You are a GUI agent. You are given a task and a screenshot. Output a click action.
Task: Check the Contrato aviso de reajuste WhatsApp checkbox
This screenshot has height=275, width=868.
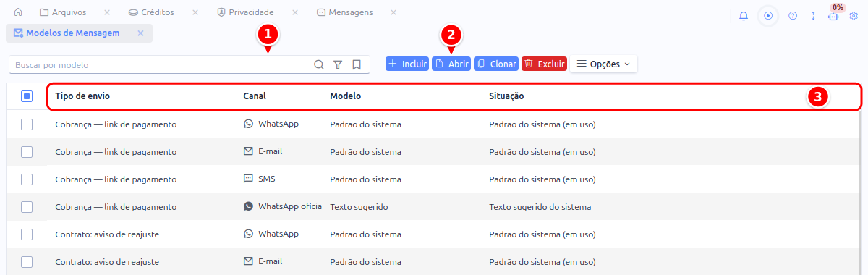coord(27,234)
